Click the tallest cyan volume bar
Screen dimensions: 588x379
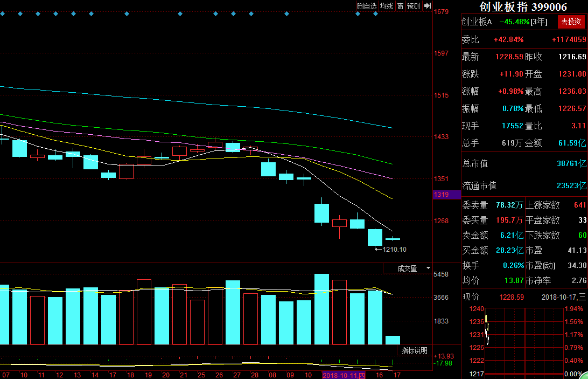coord(321,309)
